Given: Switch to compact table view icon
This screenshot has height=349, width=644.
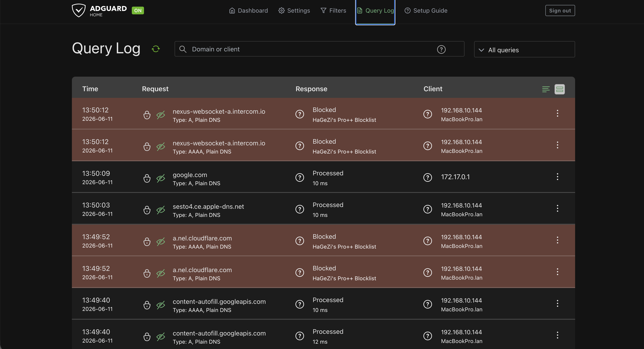Looking at the screenshot, I should point(546,89).
